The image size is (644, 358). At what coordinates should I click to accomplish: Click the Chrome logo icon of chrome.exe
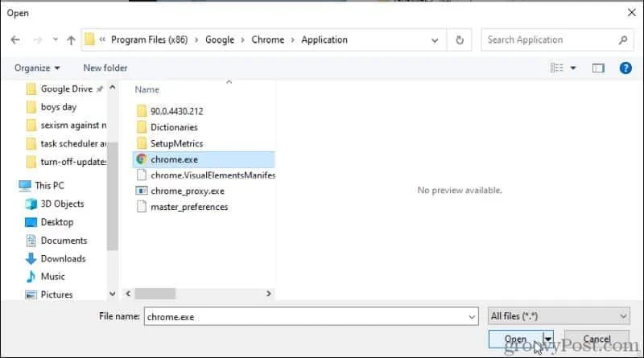tap(142, 159)
